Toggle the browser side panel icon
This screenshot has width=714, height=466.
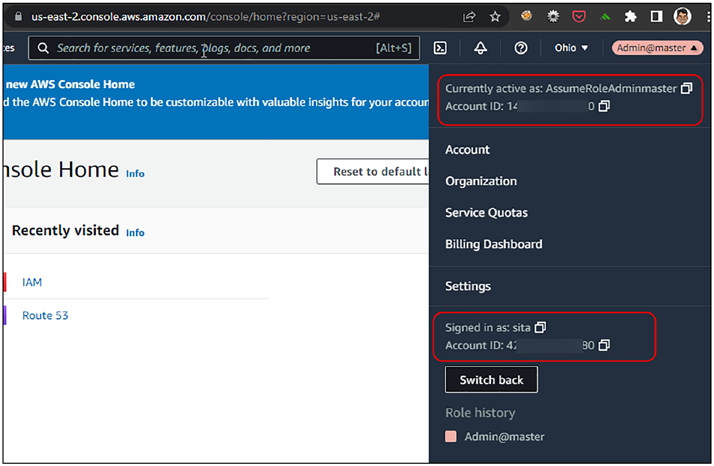coord(656,17)
